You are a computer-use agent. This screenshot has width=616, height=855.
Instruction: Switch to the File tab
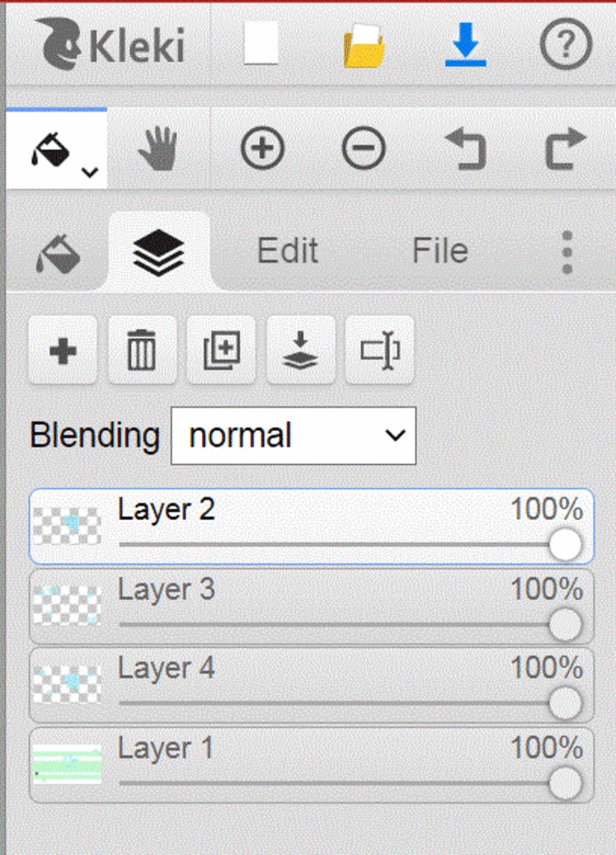[440, 251]
